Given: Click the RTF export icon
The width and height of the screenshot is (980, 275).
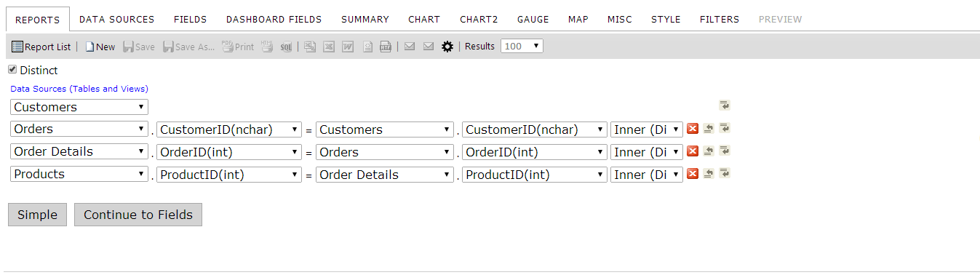Looking at the screenshot, I should pyautogui.click(x=386, y=47).
